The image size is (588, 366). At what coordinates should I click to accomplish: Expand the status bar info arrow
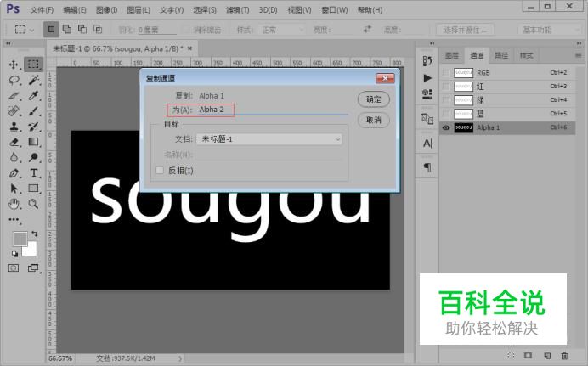pyautogui.click(x=180, y=358)
